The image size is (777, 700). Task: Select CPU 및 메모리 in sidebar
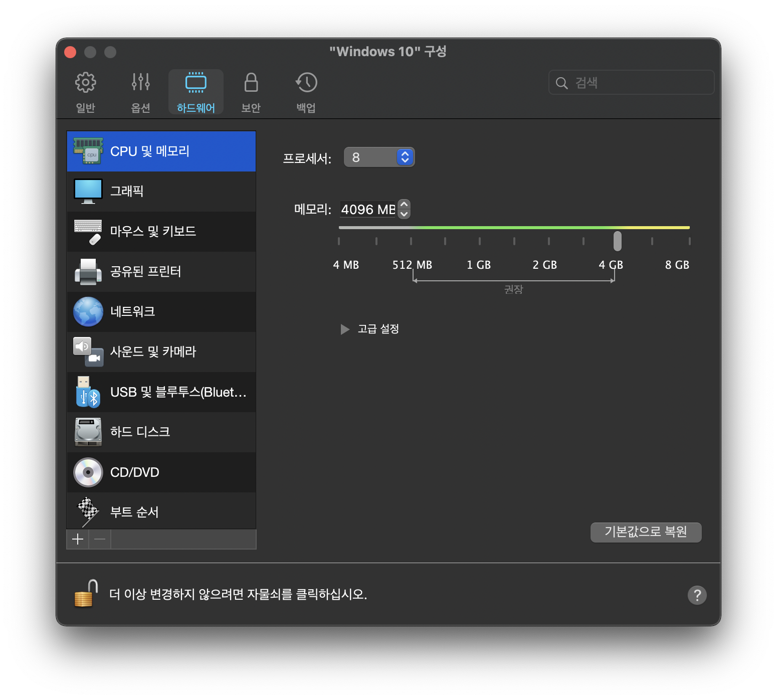pos(161,151)
